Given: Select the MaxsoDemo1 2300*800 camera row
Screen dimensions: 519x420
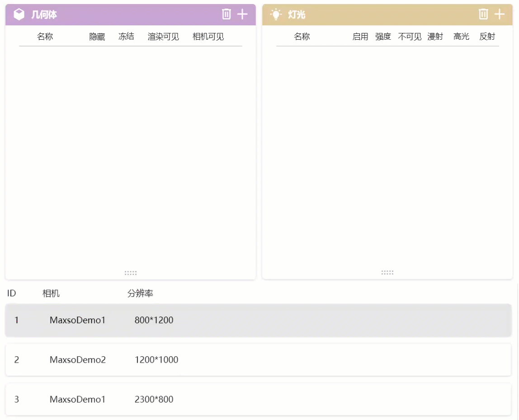Looking at the screenshot, I should 258,400.
